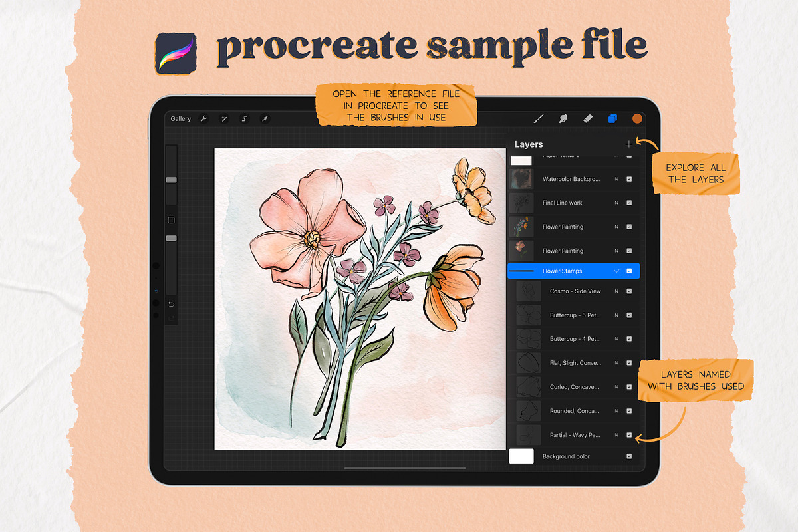
Task: Click the Layers panel title
Action: (529, 144)
